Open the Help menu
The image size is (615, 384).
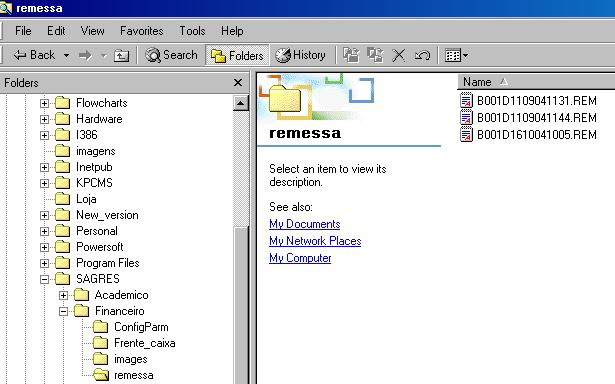(x=232, y=31)
